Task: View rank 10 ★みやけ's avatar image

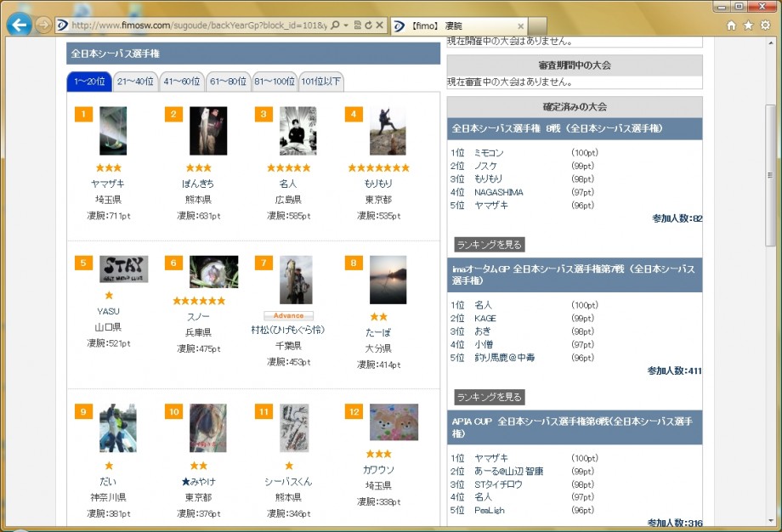Action: [208, 427]
